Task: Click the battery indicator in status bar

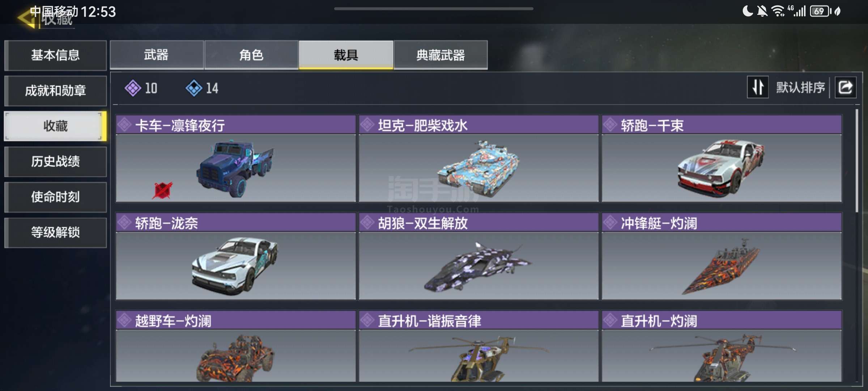Action: tap(820, 11)
